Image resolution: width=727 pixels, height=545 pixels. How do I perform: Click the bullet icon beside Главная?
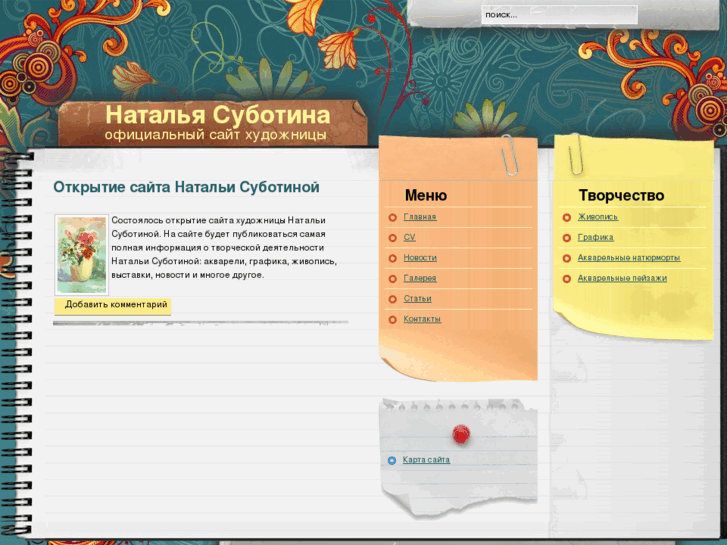point(393,217)
